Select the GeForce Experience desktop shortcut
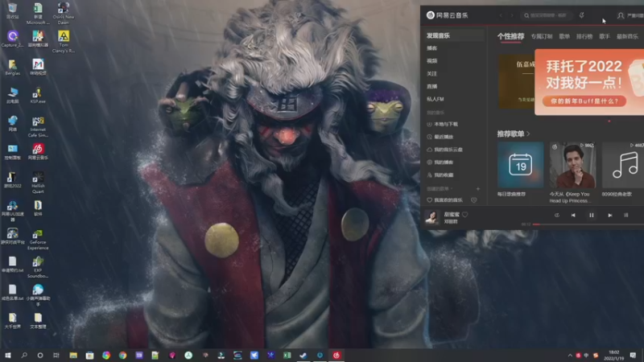This screenshot has height=362, width=644. click(38, 239)
